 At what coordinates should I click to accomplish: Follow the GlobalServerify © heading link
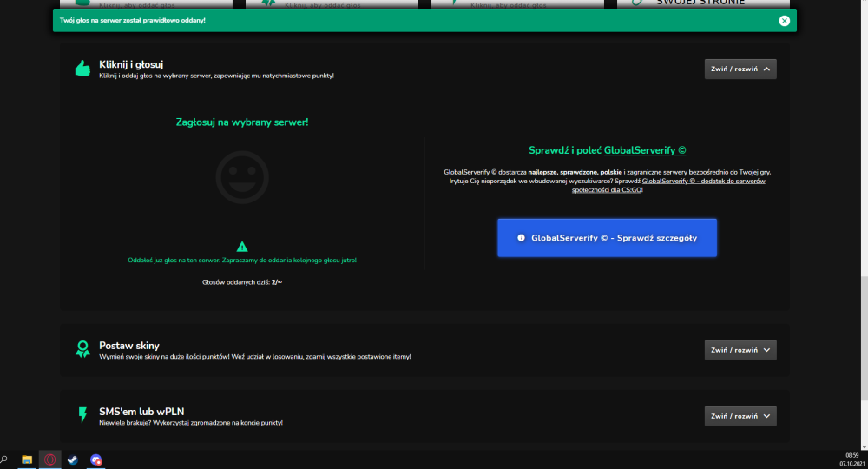[644, 150]
